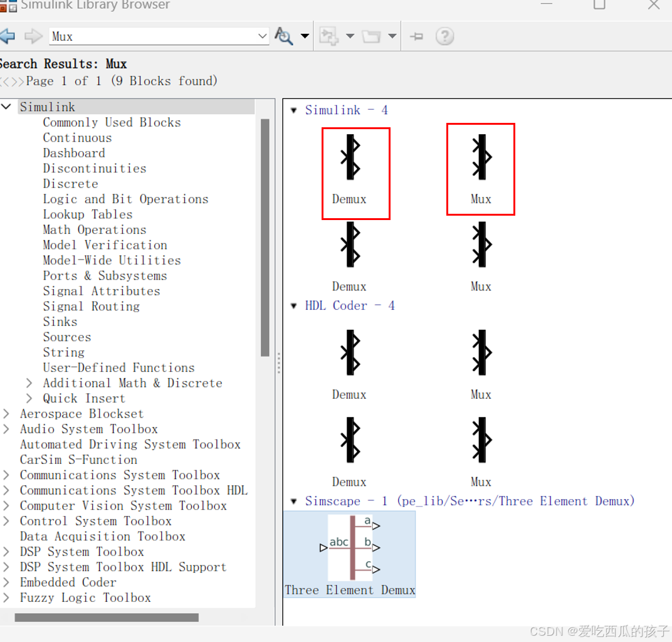The width and height of the screenshot is (672, 642).
Task: Select the String library
Action: [64, 352]
